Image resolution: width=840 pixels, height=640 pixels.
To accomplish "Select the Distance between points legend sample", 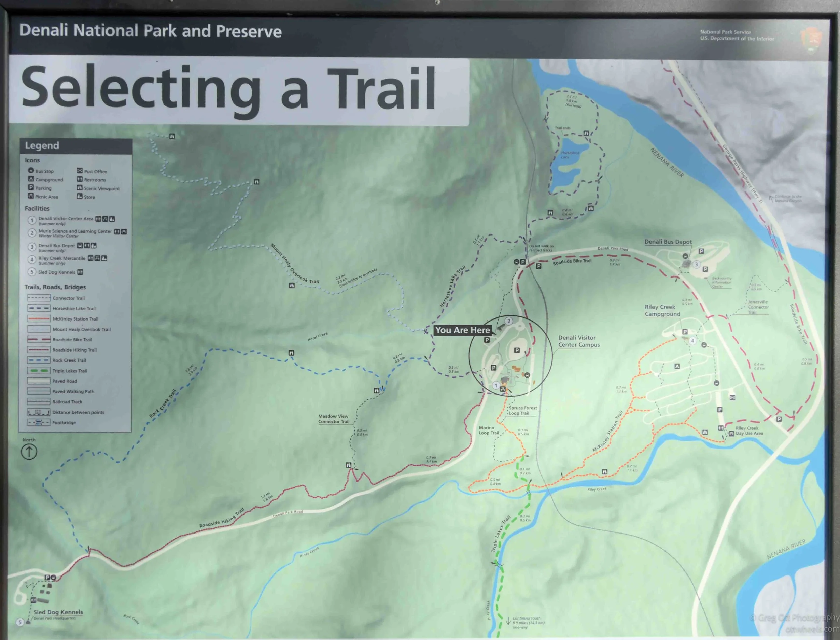I will (x=39, y=412).
